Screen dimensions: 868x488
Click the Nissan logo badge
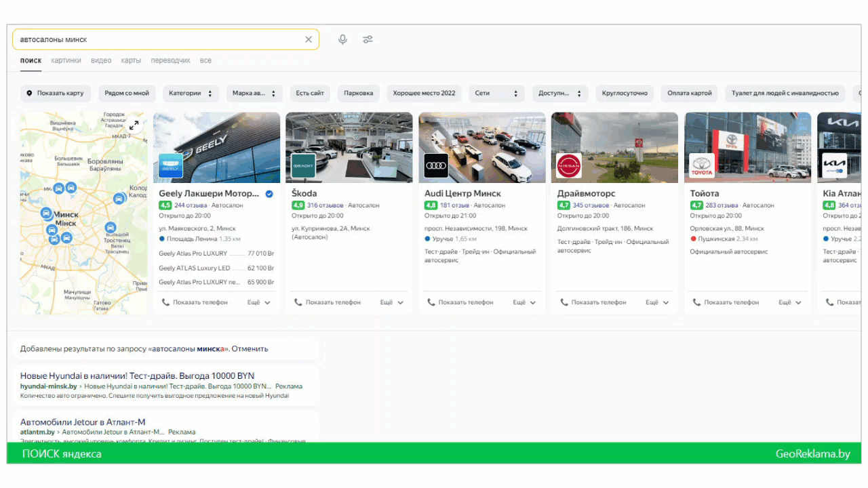click(x=569, y=166)
